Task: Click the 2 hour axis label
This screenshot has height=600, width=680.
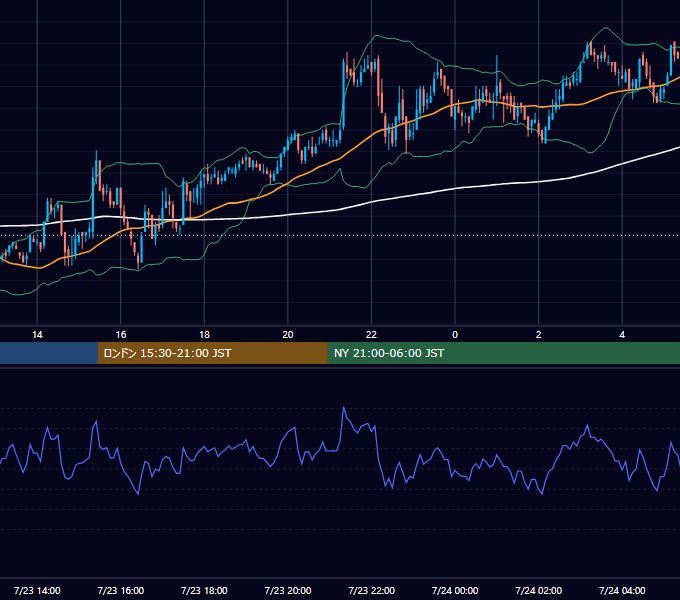Action: click(539, 335)
